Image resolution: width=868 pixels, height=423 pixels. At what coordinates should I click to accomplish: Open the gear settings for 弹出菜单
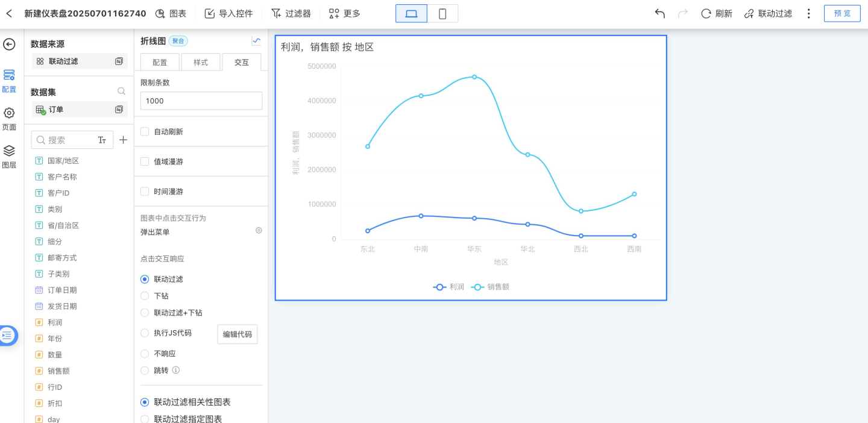[259, 230]
